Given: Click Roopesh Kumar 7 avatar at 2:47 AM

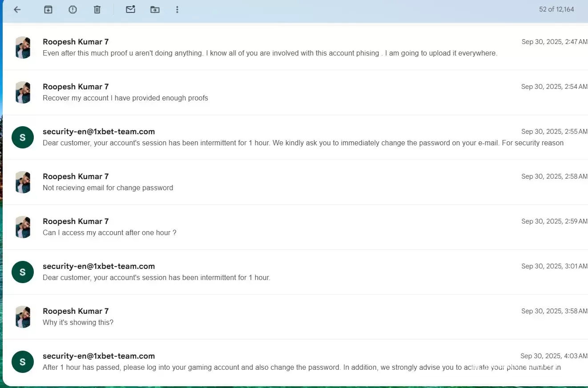Looking at the screenshot, I should coord(23,48).
